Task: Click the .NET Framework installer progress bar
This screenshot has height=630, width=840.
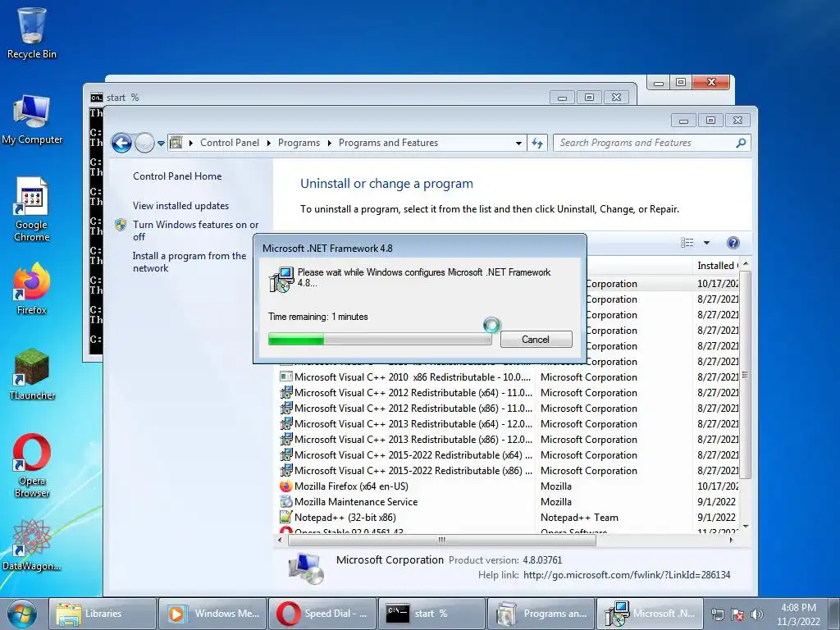Action: [x=380, y=339]
